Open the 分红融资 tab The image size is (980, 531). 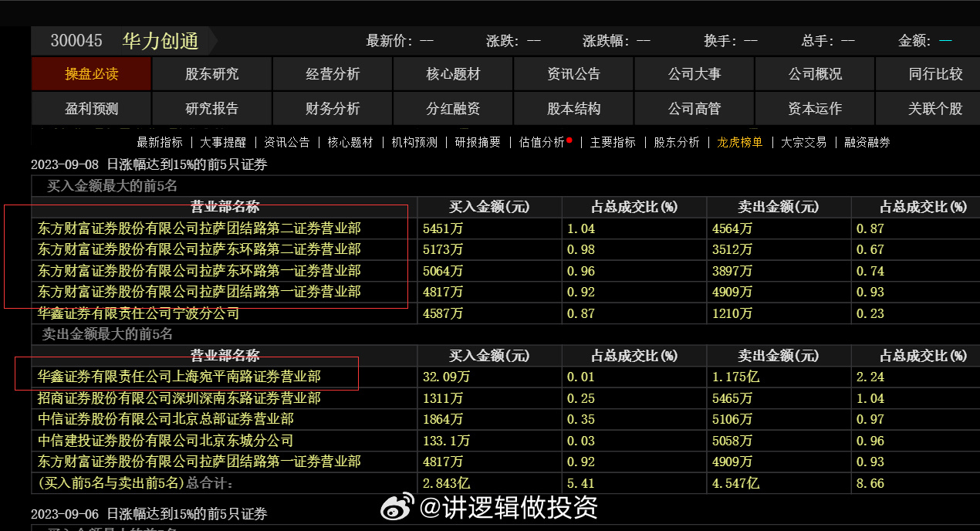[453, 109]
